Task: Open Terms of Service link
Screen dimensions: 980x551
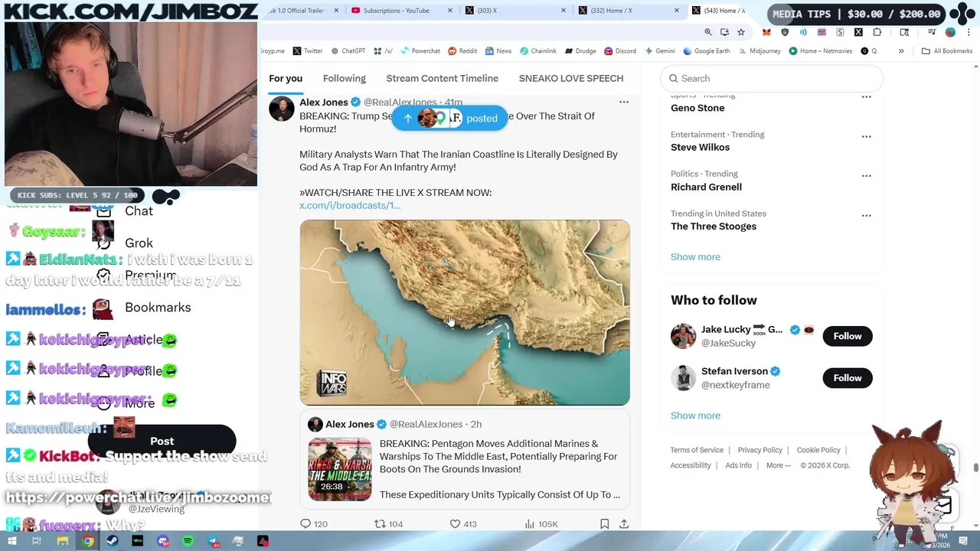Action: [697, 450]
